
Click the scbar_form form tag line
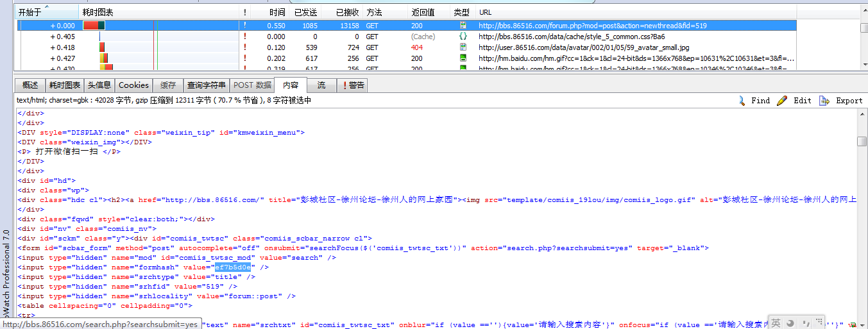click(363, 248)
